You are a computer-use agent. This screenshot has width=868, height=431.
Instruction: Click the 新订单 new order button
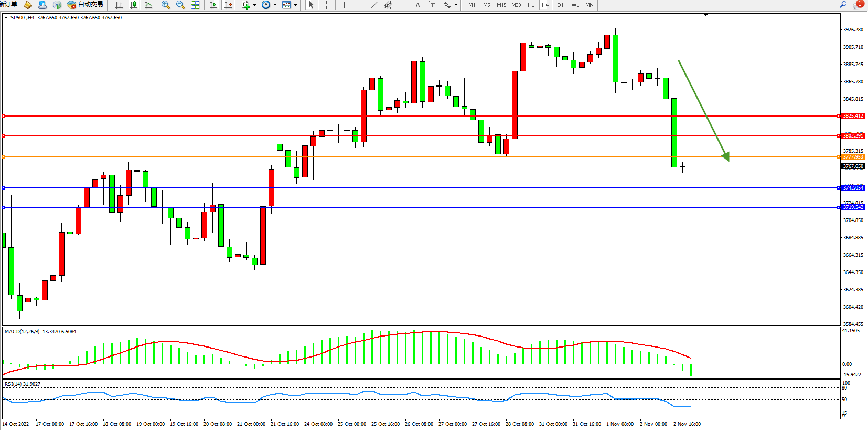[x=8, y=5]
